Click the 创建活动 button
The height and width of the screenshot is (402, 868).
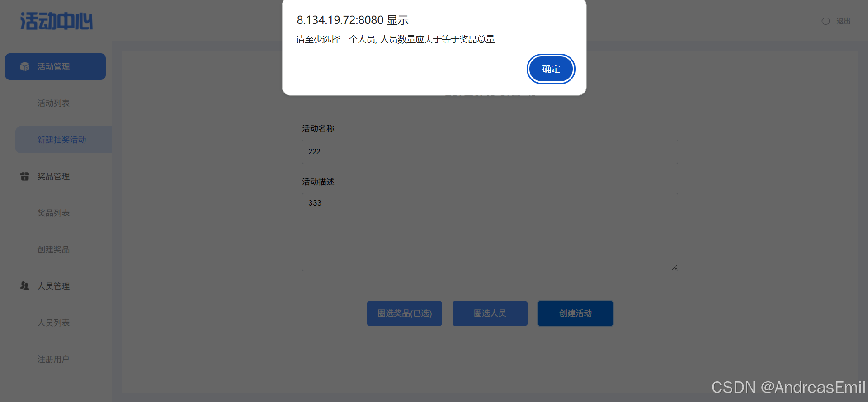pyautogui.click(x=576, y=313)
